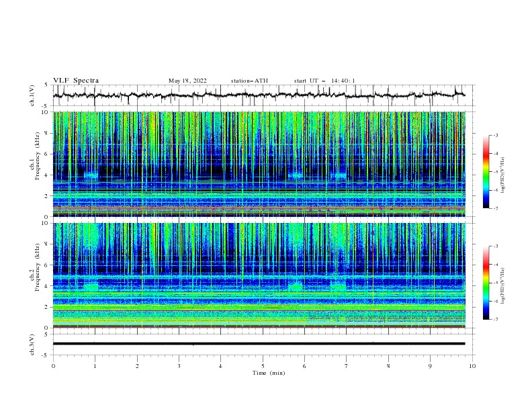Screen dimensions: 532x411
Task: Click the 4 kHz emission patch near minute 6 in ch.2
Action: click(295, 287)
